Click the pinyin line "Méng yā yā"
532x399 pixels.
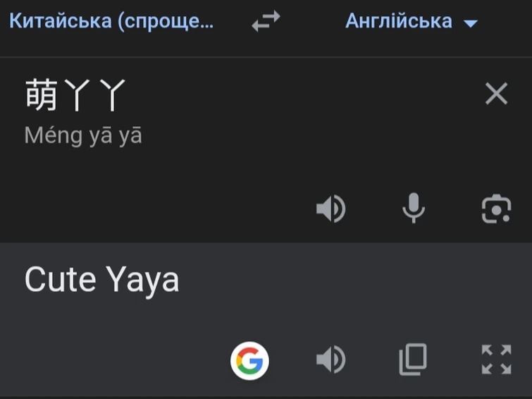[x=83, y=135]
